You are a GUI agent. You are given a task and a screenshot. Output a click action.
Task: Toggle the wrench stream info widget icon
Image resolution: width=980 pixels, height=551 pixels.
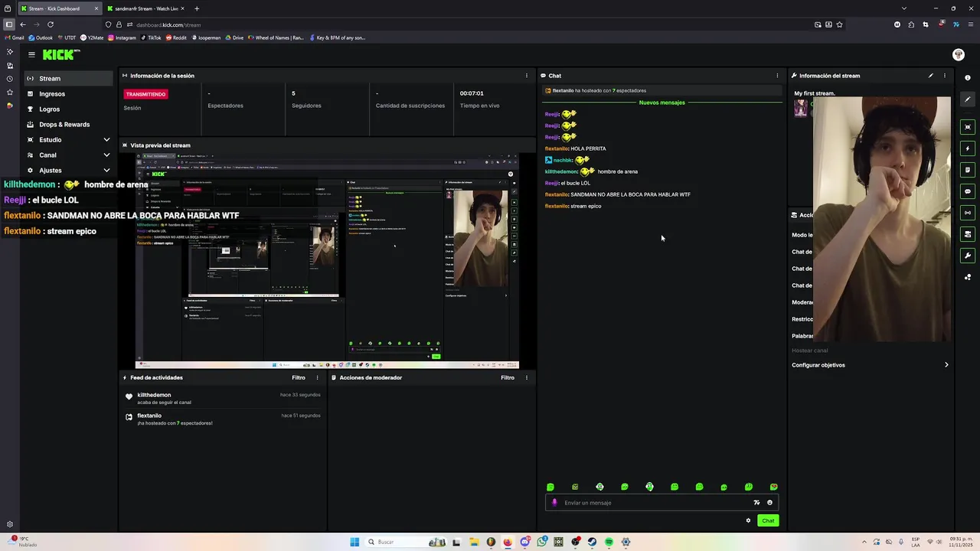(968, 256)
